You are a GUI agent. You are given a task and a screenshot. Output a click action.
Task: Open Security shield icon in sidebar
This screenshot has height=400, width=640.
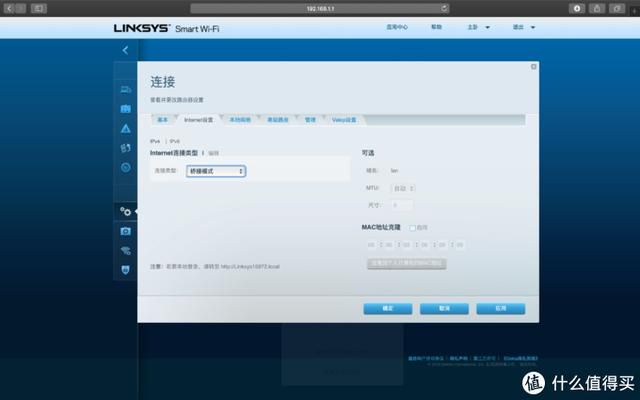[x=126, y=270]
